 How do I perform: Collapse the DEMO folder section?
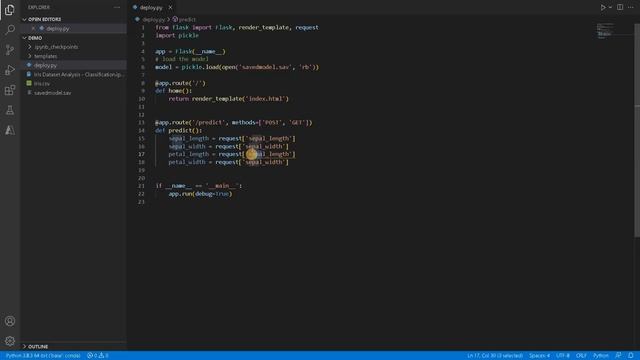click(35, 38)
